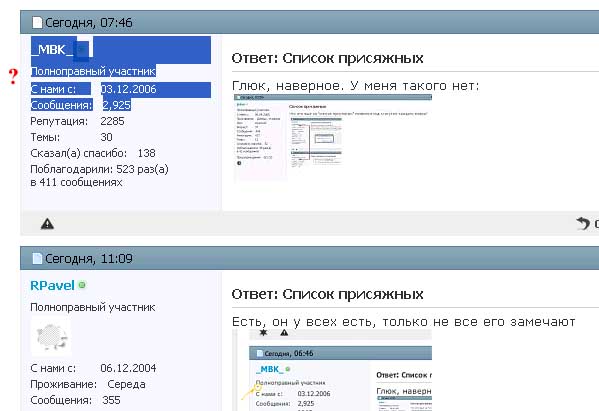Open RPavel's avatar image

(x=51, y=337)
